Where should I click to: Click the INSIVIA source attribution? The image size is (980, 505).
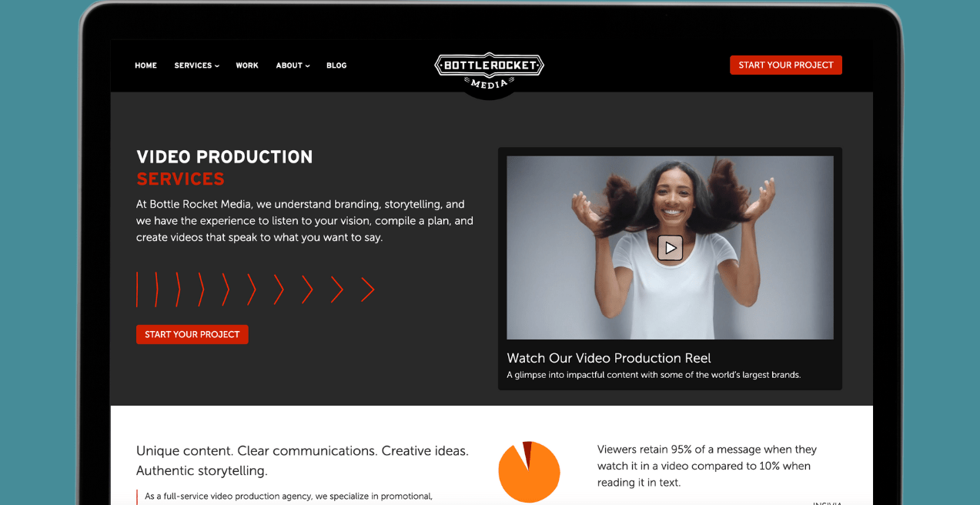827,502
